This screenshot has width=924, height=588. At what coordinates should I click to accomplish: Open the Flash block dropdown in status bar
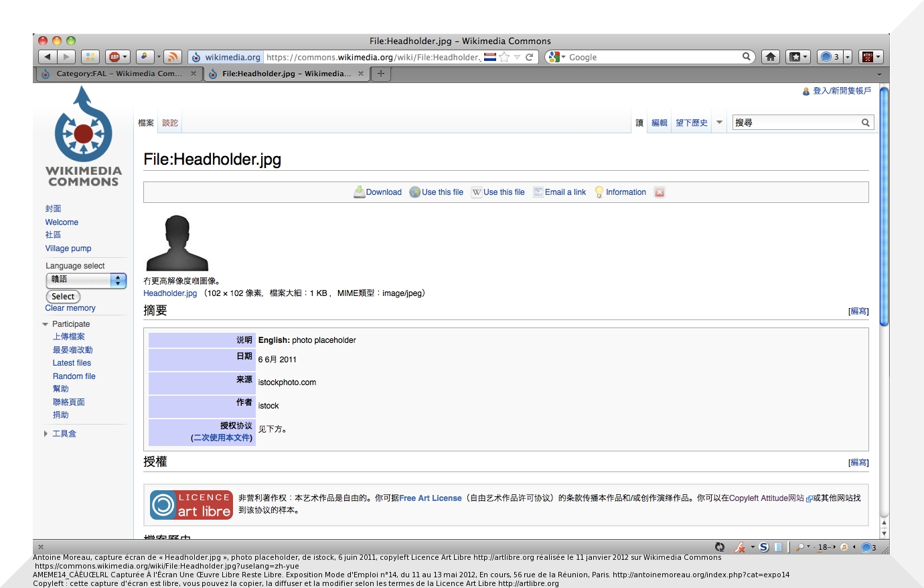tap(753, 547)
